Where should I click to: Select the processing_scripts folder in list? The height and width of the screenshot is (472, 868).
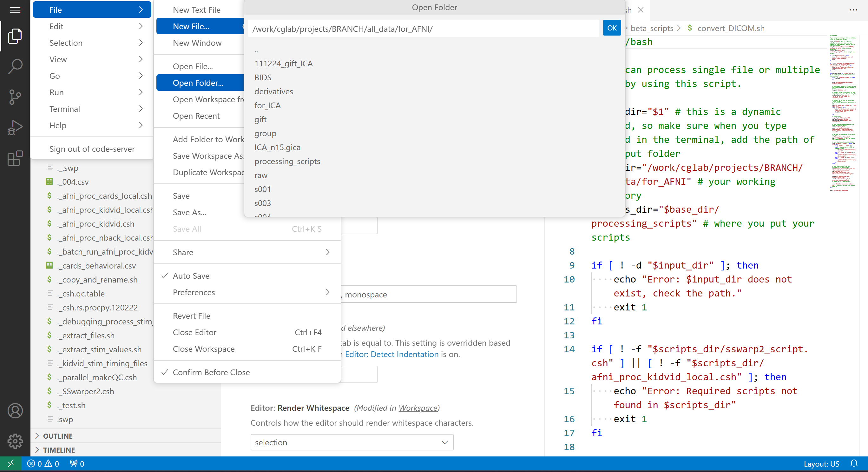[x=287, y=161]
